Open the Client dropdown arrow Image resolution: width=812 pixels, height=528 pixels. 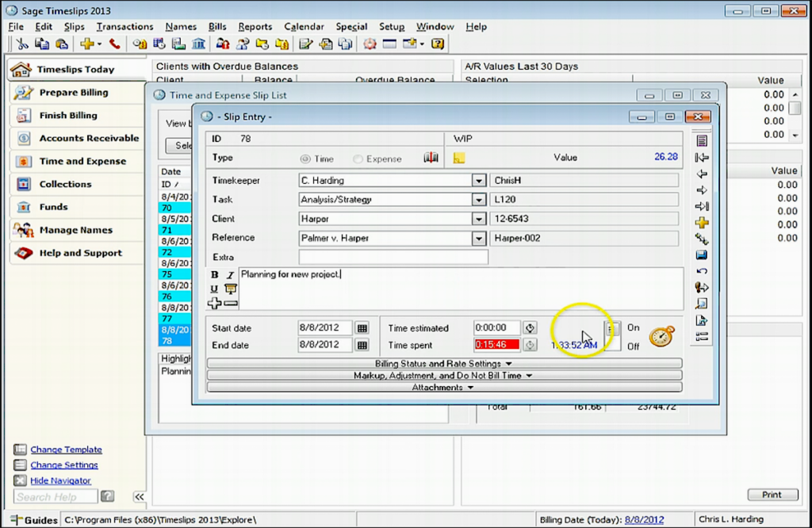pos(478,219)
